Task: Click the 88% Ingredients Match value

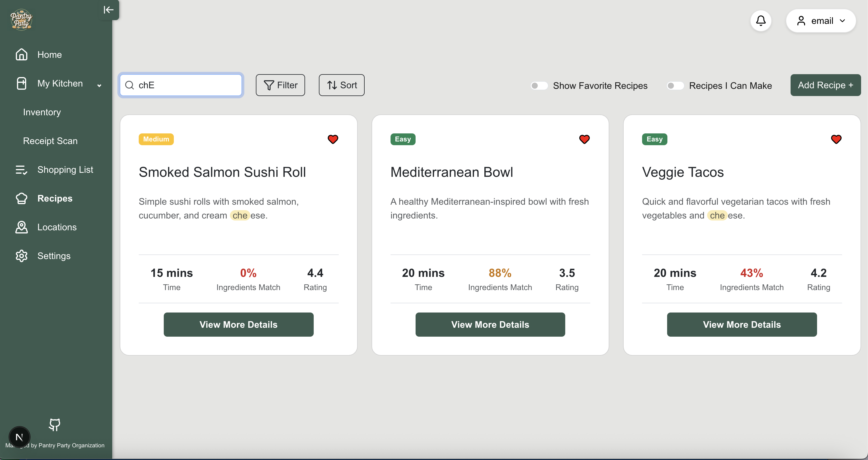Action: click(500, 273)
